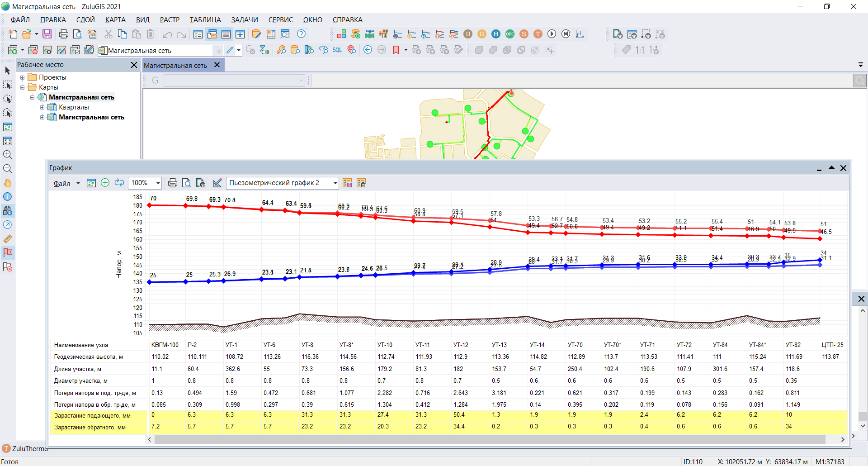The height and width of the screenshot is (466, 868).
Task: Switch to the Магистральная сеть map tab
Action: click(x=175, y=66)
